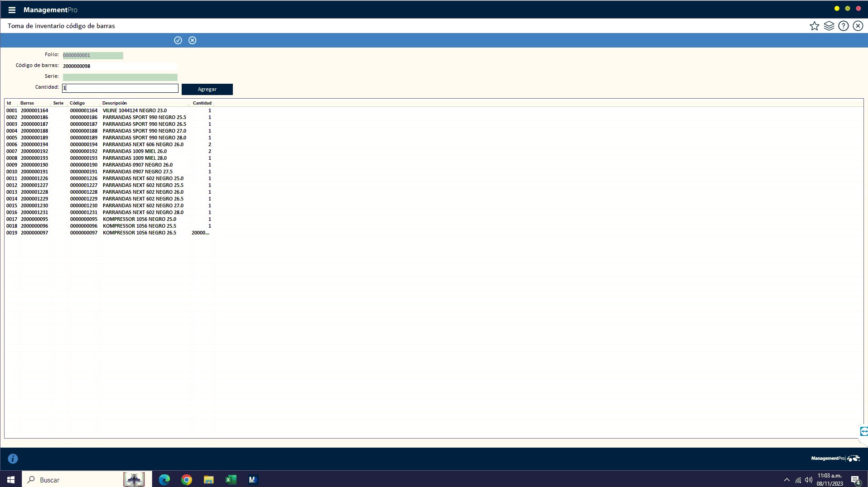Click the cancel X icon in the blue toolbar
The height and width of the screenshot is (487, 868).
(193, 40)
